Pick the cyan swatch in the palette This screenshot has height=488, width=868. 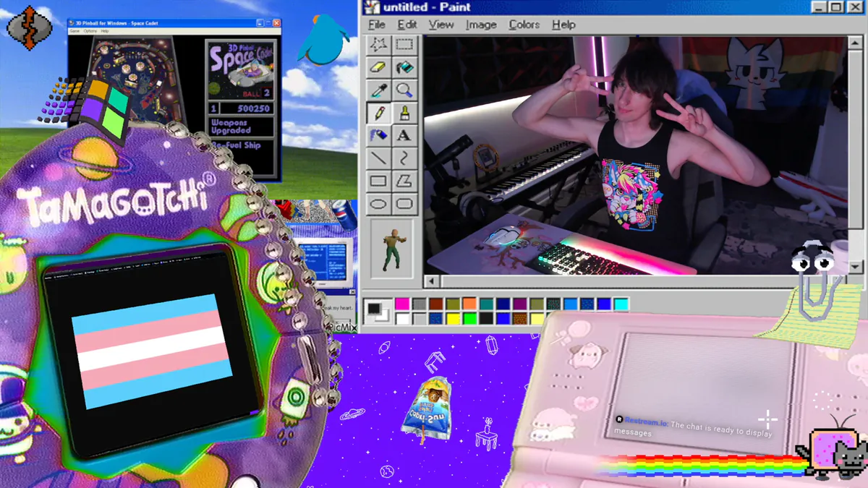point(621,304)
